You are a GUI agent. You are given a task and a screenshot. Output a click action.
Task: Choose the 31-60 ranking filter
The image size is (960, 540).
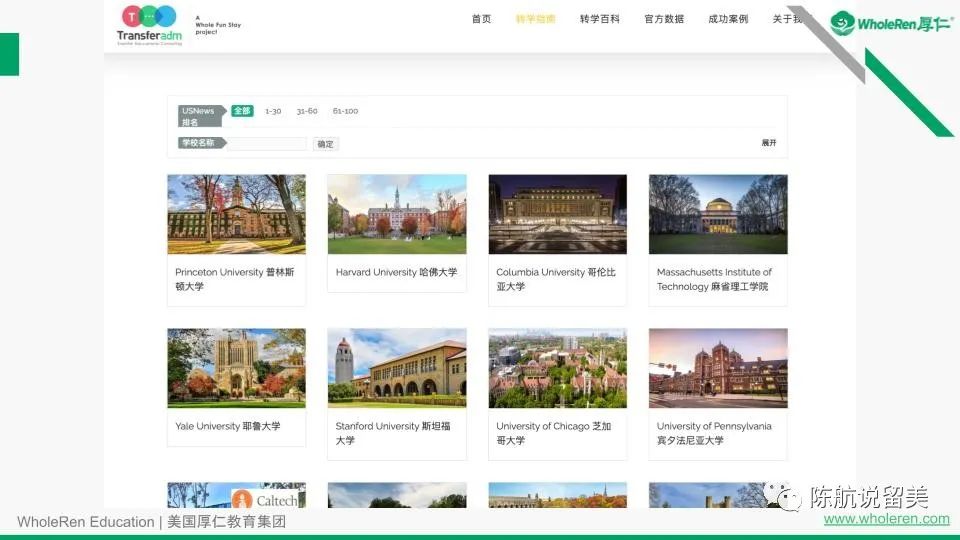pos(307,111)
